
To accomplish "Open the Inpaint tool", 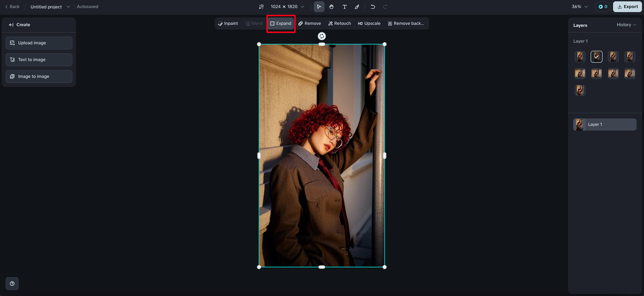I will click(228, 24).
